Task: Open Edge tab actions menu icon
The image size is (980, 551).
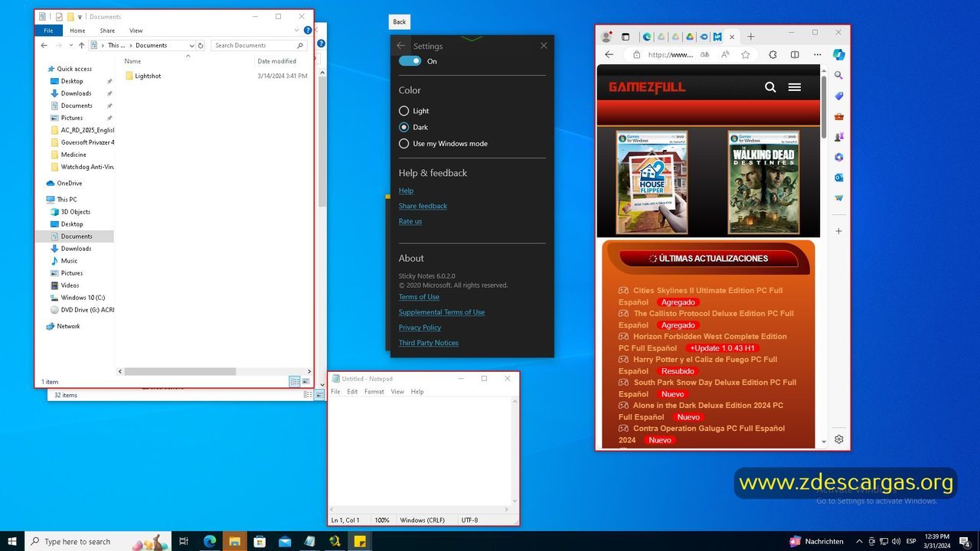Action: pos(626,36)
